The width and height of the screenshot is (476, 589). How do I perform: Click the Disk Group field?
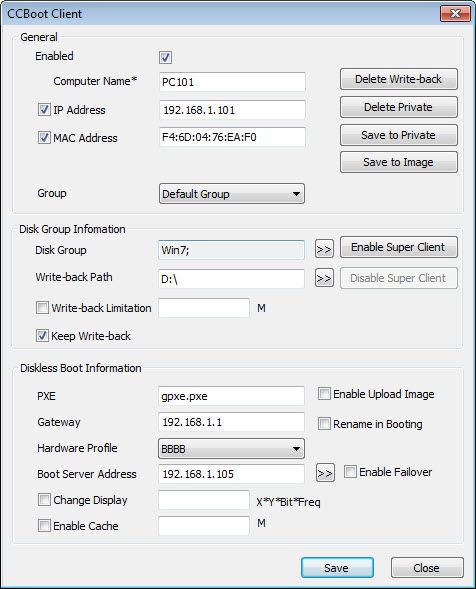231,250
